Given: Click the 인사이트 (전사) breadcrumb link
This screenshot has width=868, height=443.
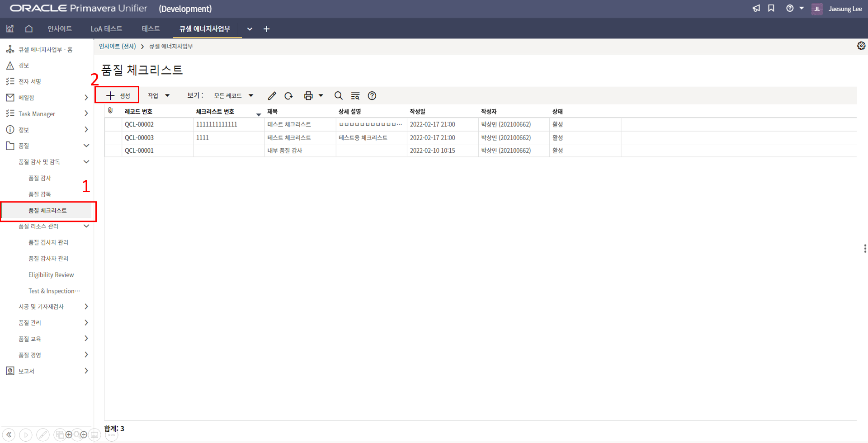Looking at the screenshot, I should click(117, 47).
